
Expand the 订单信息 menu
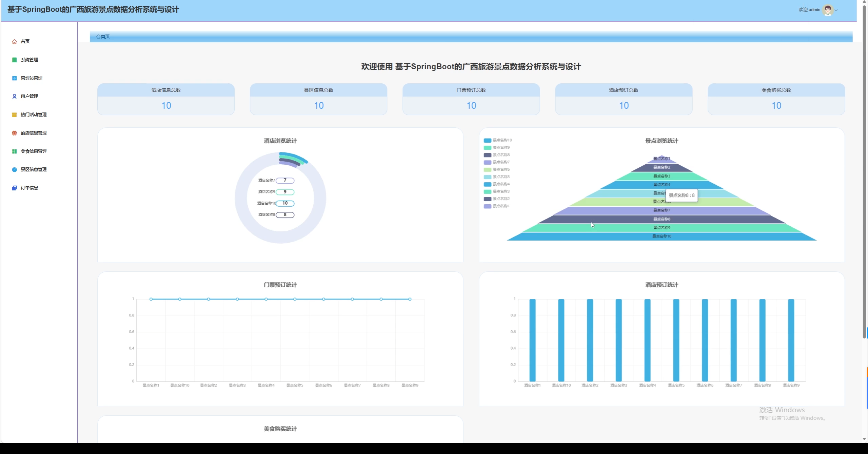[29, 188]
